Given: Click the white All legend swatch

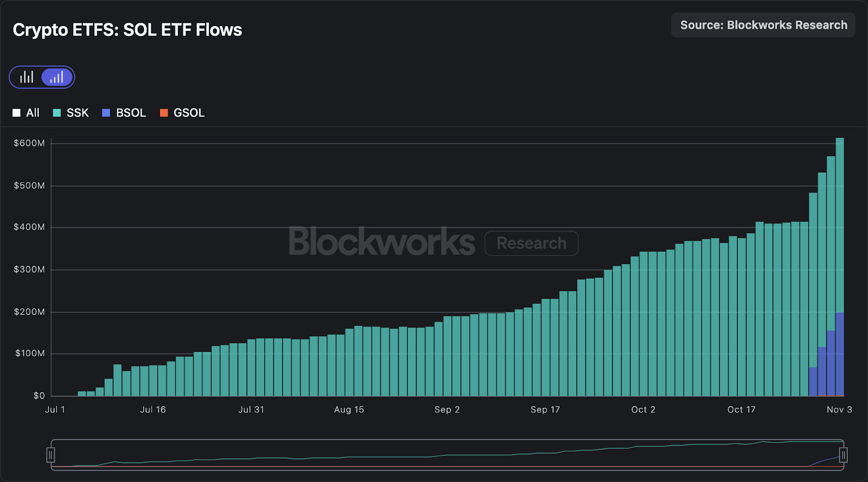Looking at the screenshot, I should click(x=16, y=113).
